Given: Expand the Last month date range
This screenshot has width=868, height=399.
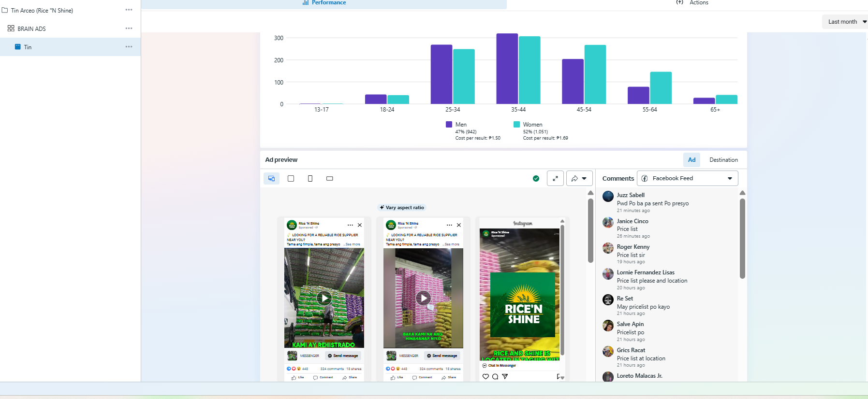Looking at the screenshot, I should pyautogui.click(x=845, y=22).
